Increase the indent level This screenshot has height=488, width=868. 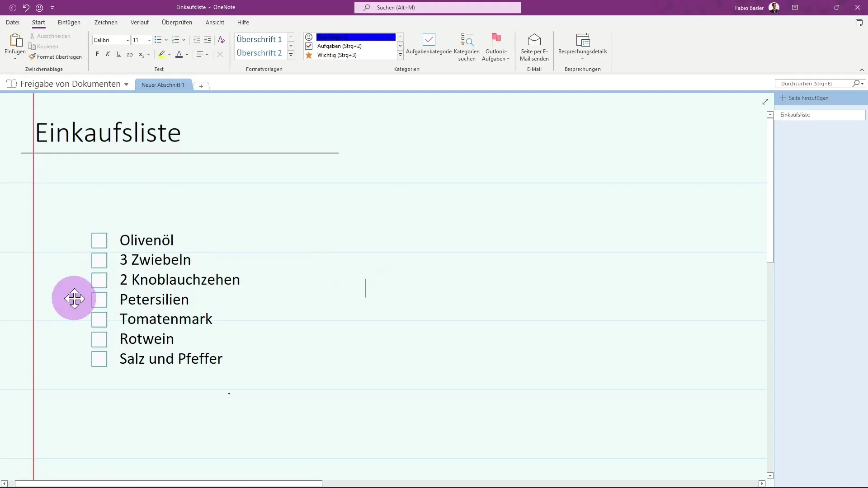(208, 40)
